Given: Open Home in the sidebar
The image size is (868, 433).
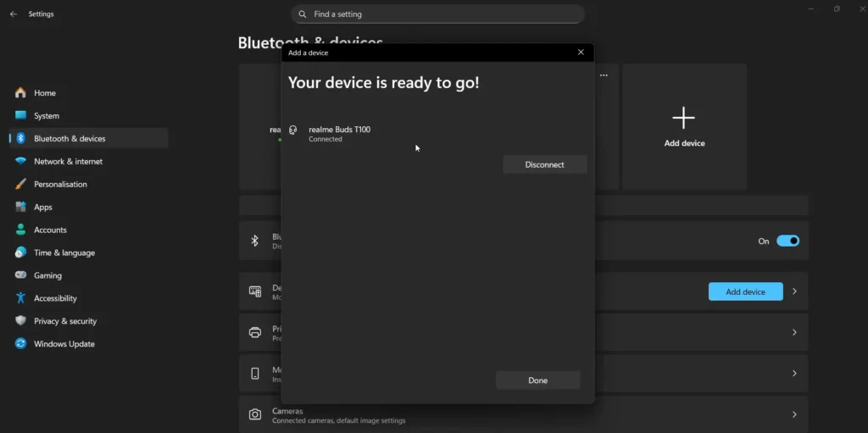Looking at the screenshot, I should click(88, 93).
